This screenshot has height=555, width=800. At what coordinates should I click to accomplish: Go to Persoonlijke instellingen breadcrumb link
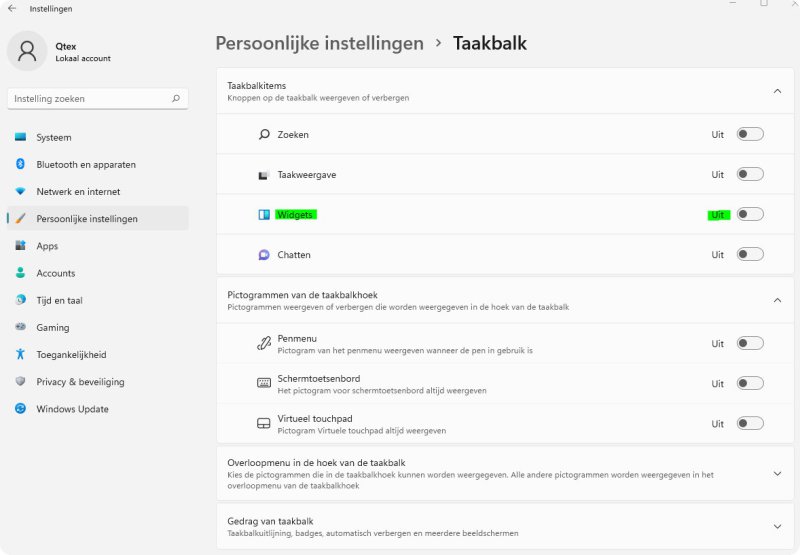click(x=319, y=43)
